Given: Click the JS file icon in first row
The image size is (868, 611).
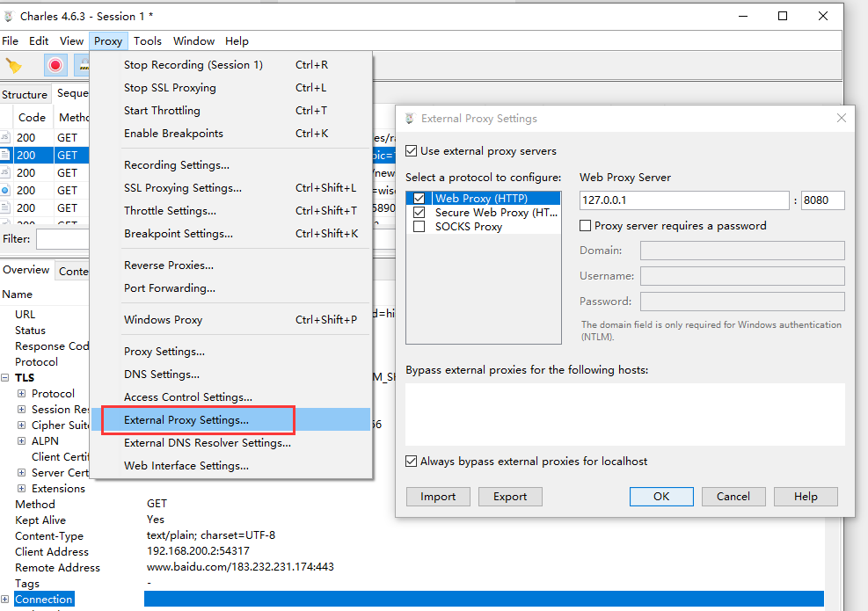Looking at the screenshot, I should tap(5, 138).
